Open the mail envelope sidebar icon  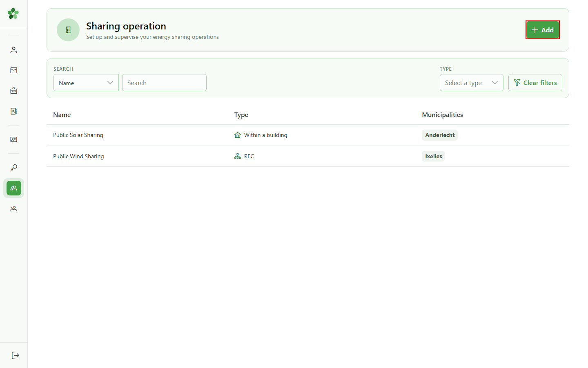tap(14, 70)
